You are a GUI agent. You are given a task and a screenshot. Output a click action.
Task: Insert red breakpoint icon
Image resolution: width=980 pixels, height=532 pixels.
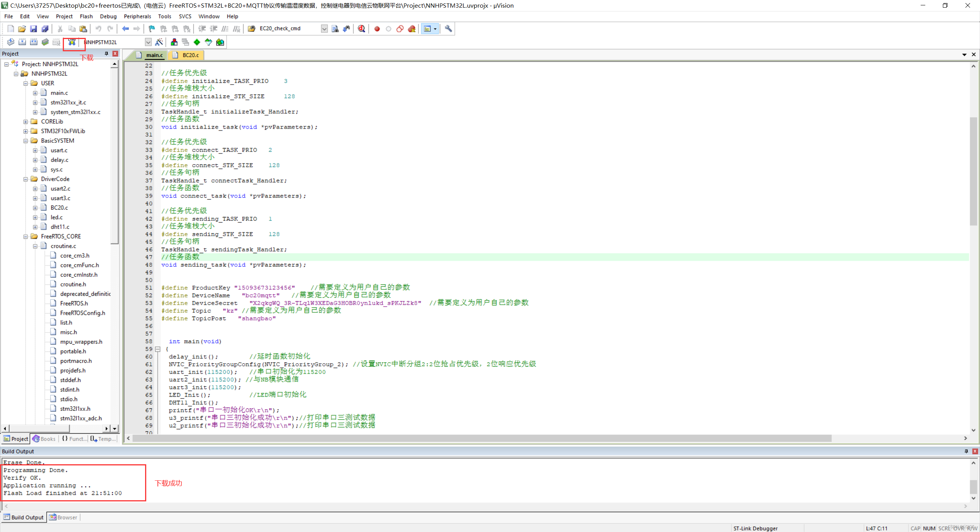click(x=377, y=29)
